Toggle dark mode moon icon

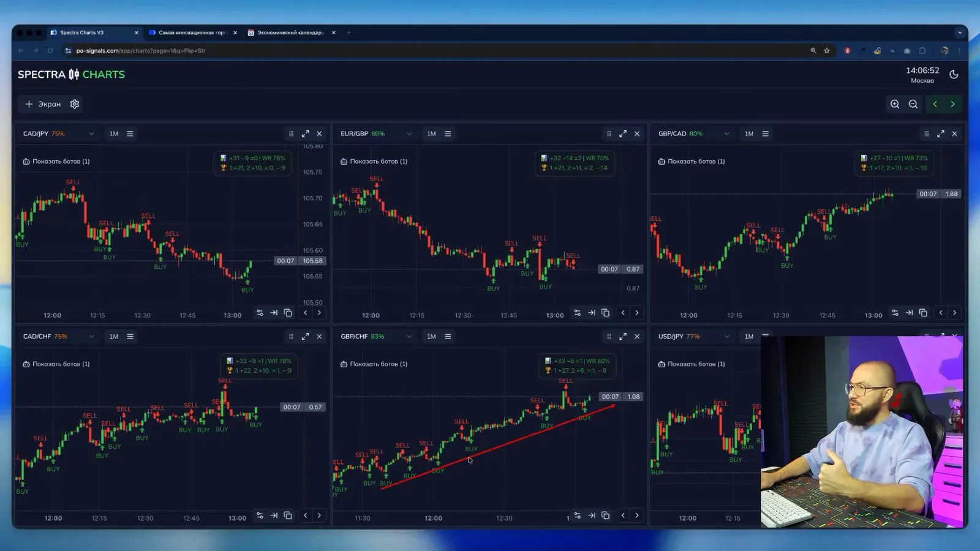[954, 75]
